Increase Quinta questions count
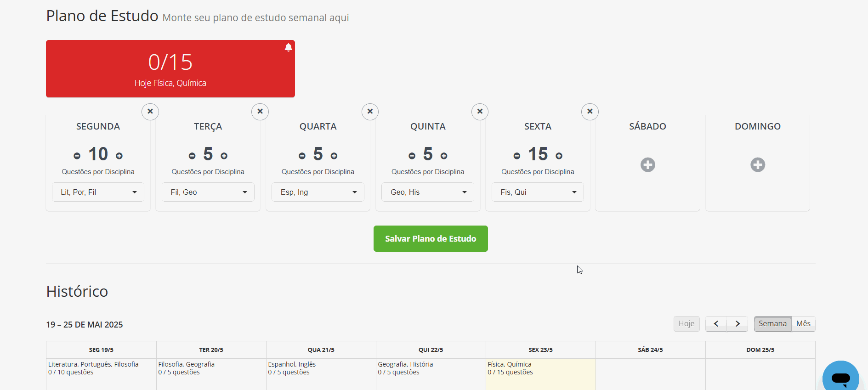 [444, 156]
